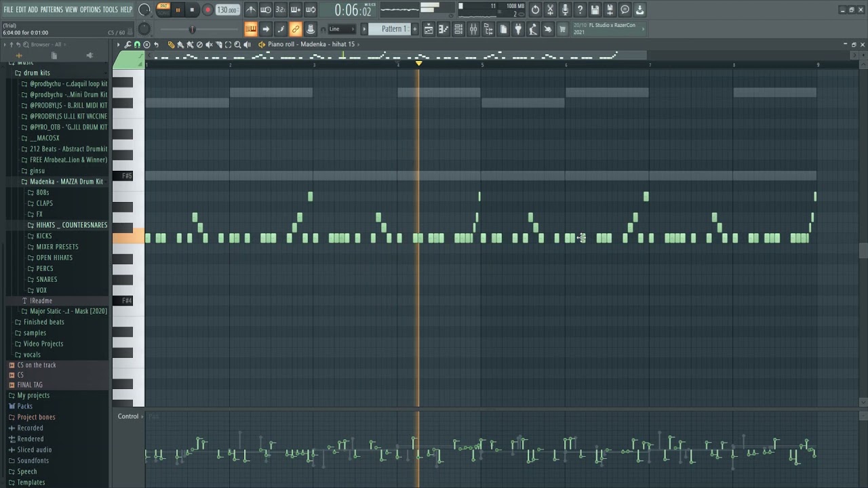This screenshot has height=488, width=868.
Task: Adjust the main volume knob
Action: (x=144, y=9)
